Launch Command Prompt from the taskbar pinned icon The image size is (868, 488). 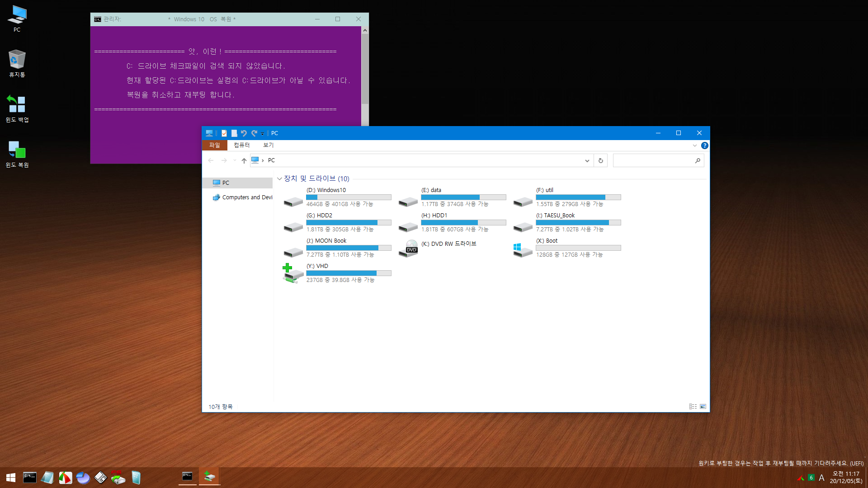pos(30,478)
